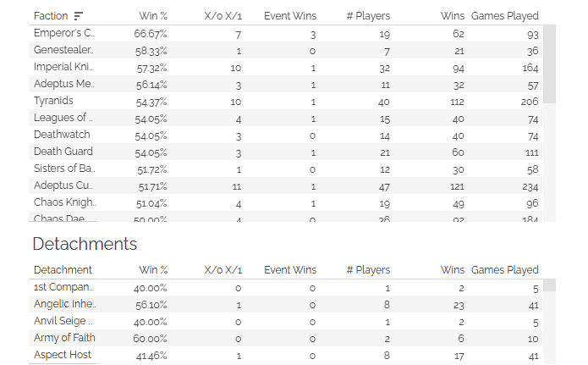
Task: Click the Faction column header
Action: tap(51, 16)
